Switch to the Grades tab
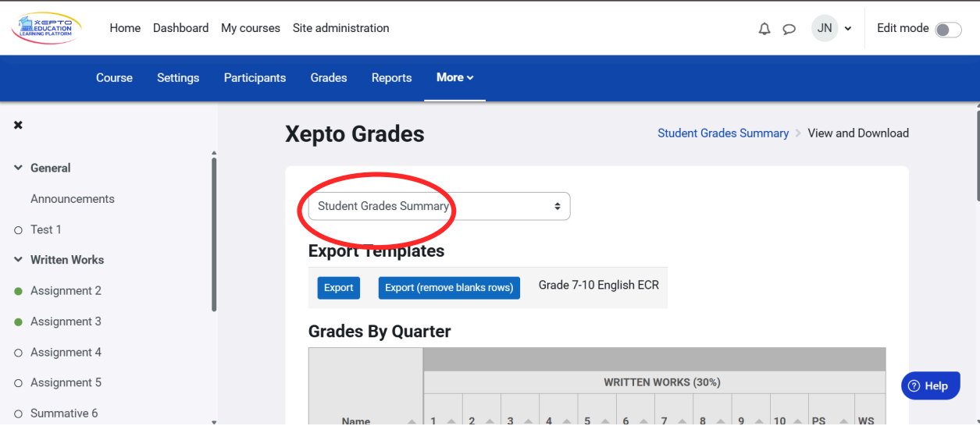 click(329, 78)
